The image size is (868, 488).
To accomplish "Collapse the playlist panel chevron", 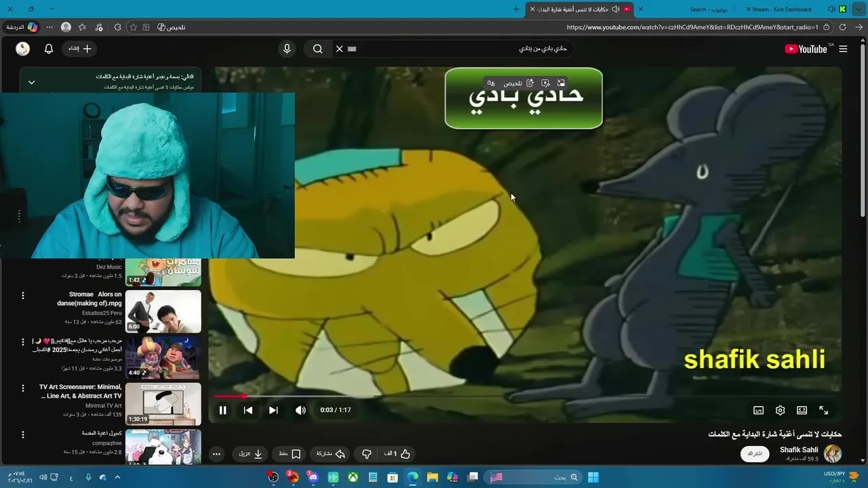I will [x=31, y=82].
